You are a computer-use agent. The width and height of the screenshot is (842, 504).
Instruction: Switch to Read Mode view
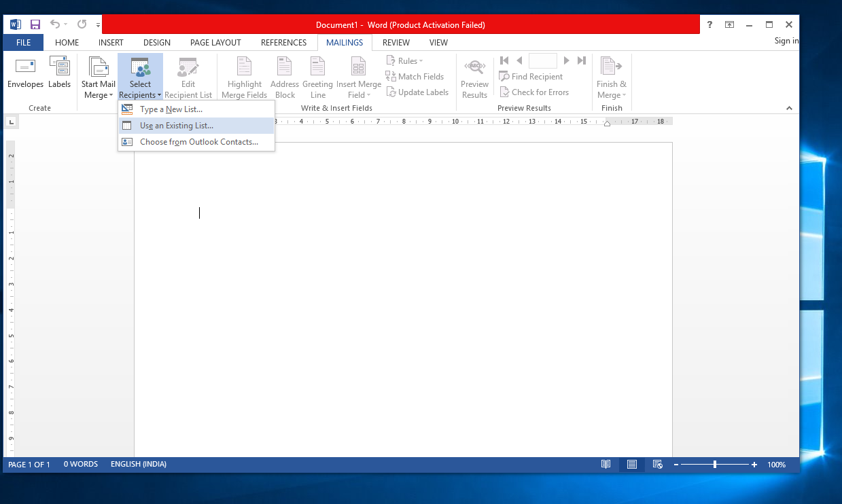click(x=606, y=465)
